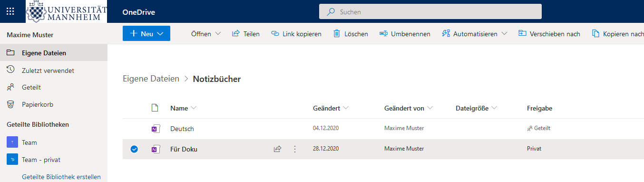Expand the Öffnen dropdown menu
Screen dimensions: 644x182
206,34
